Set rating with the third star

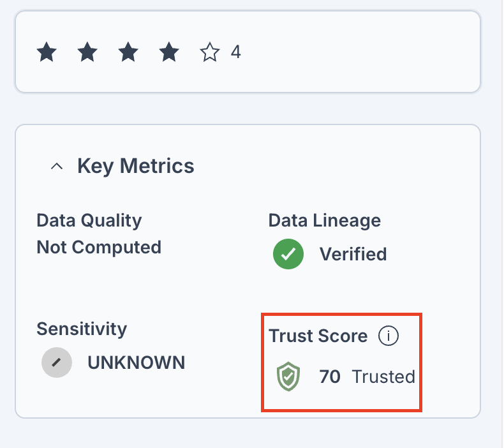coord(128,52)
